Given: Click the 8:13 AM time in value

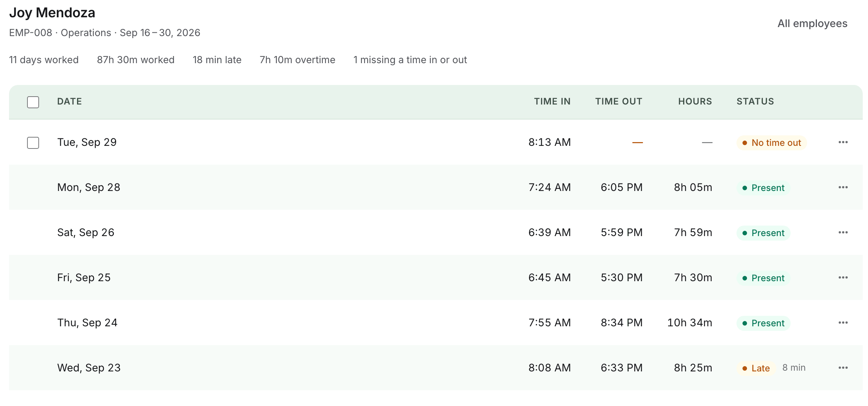Looking at the screenshot, I should click(550, 142).
